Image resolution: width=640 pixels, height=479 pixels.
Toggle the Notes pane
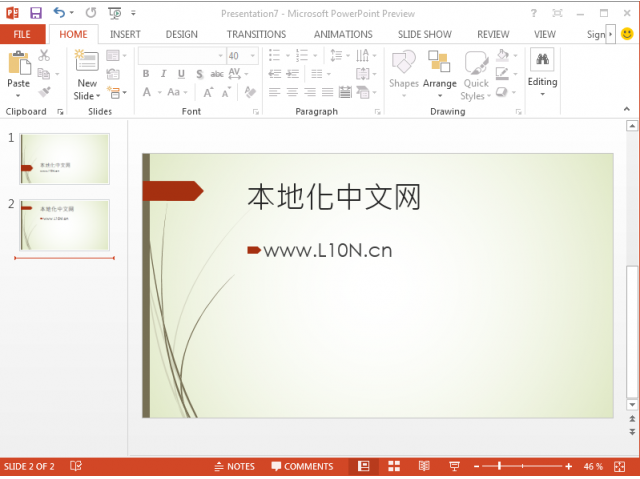[235, 466]
